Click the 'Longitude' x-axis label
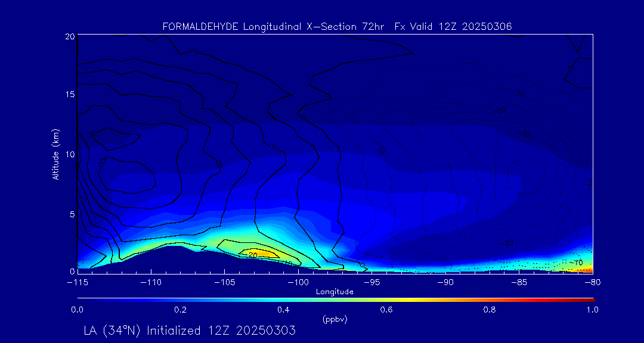 tap(335, 292)
